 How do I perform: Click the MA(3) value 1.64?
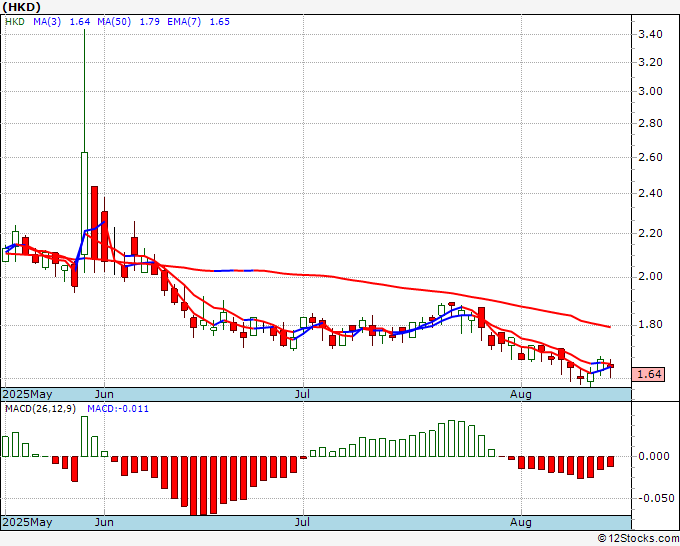pos(80,22)
